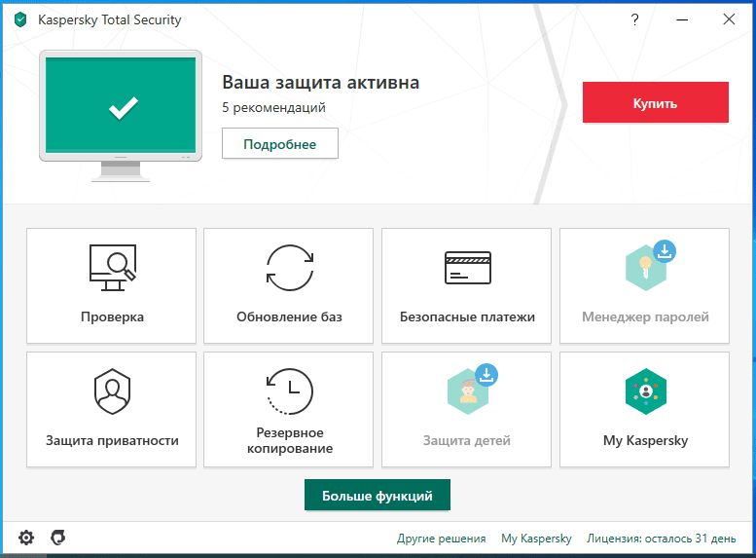Open the Лицензия: осталось 31 день link

click(x=661, y=539)
